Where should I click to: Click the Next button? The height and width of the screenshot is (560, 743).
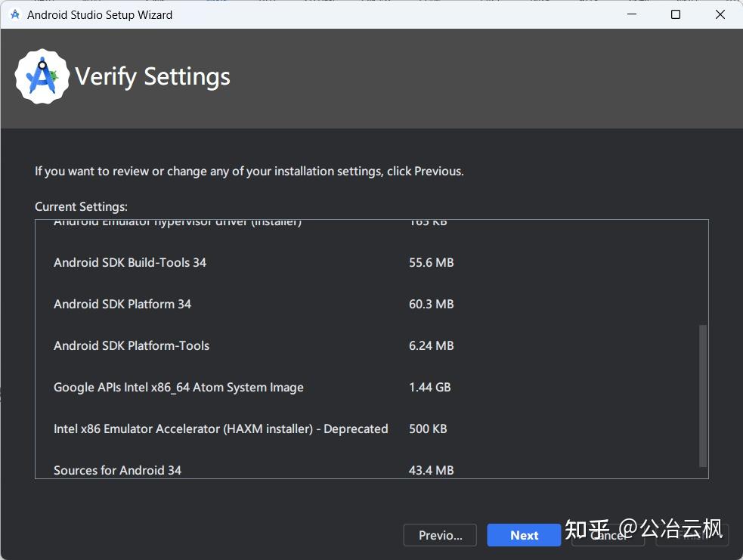tap(524, 535)
